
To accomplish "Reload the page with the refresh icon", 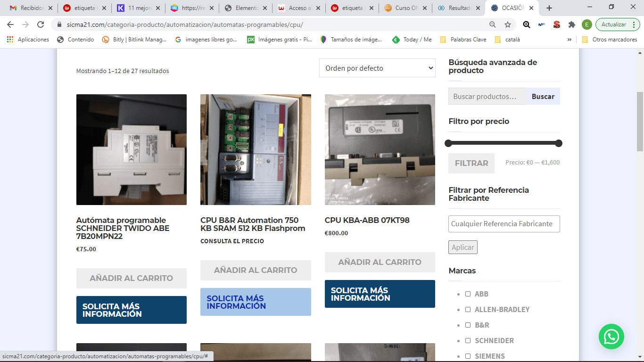I will click(41, 25).
